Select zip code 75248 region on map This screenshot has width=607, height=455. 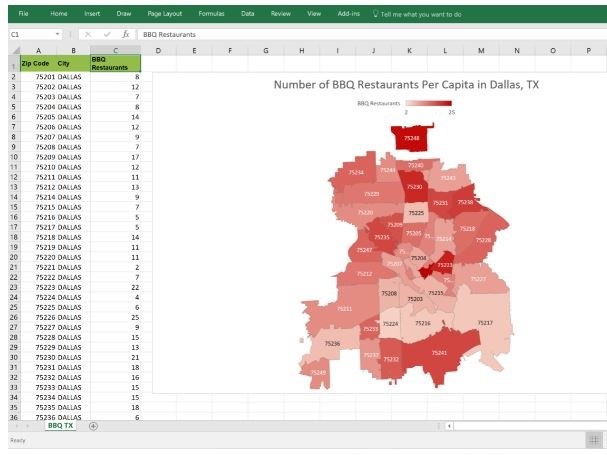[x=413, y=136]
